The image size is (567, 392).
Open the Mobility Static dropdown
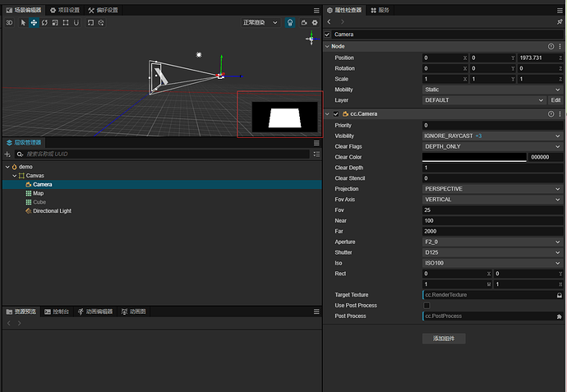click(x=491, y=90)
